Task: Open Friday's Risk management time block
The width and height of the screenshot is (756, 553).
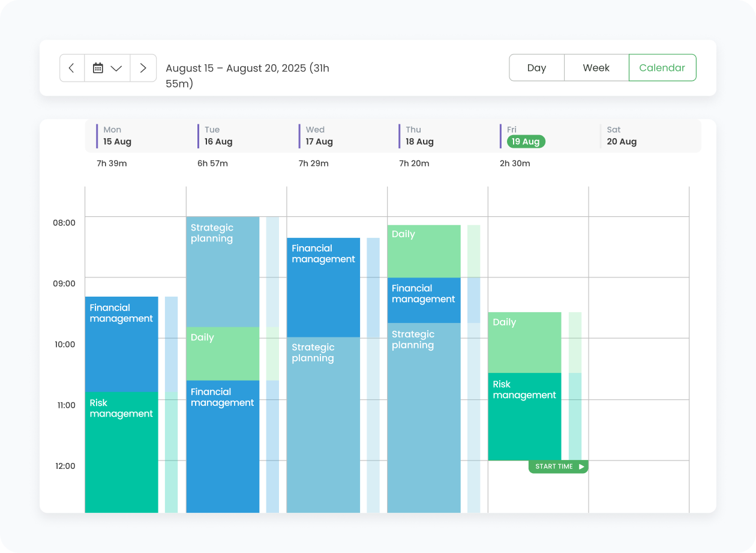Action: 524,417
